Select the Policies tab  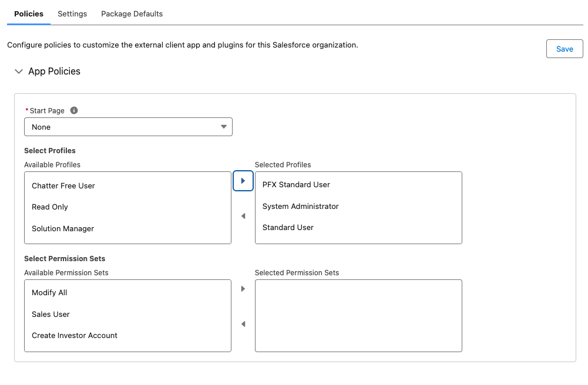coord(29,13)
